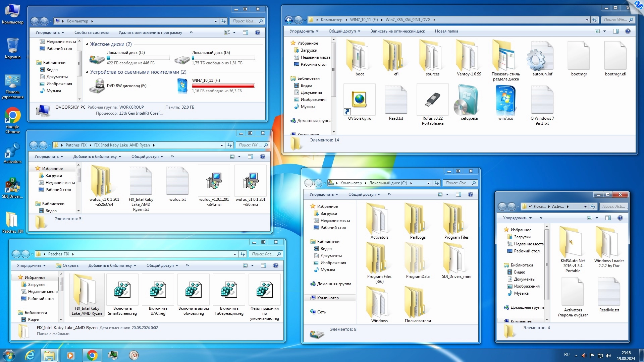Open Google Chrome desktop shortcut
Viewport: 644px width, 362px height.
[12, 116]
